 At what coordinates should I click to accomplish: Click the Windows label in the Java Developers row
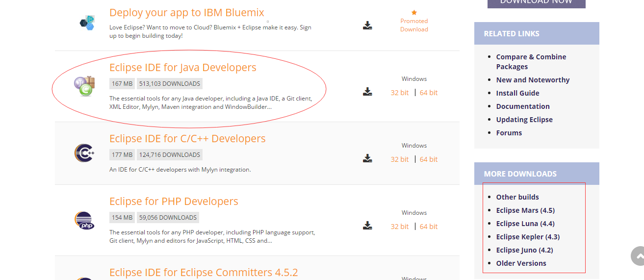(414, 78)
